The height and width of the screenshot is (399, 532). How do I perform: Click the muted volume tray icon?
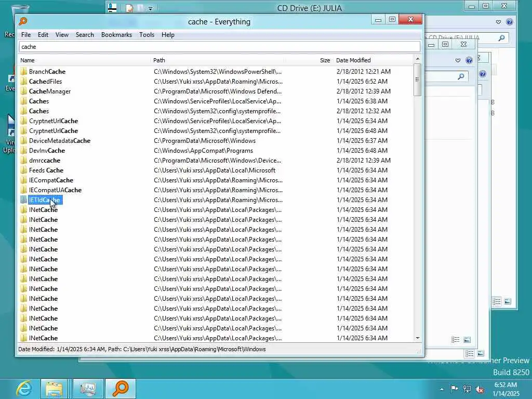point(480,389)
